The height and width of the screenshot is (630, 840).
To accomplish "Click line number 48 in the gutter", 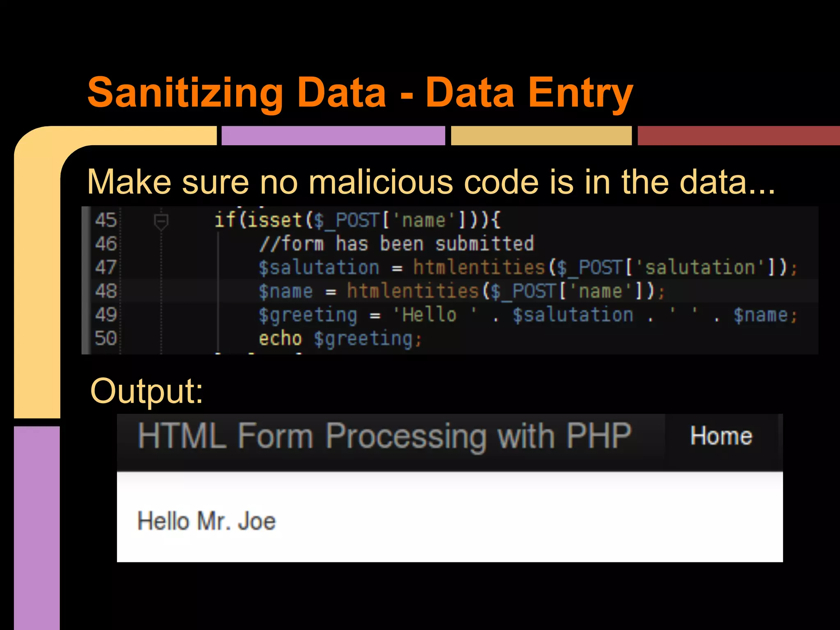I will [106, 291].
